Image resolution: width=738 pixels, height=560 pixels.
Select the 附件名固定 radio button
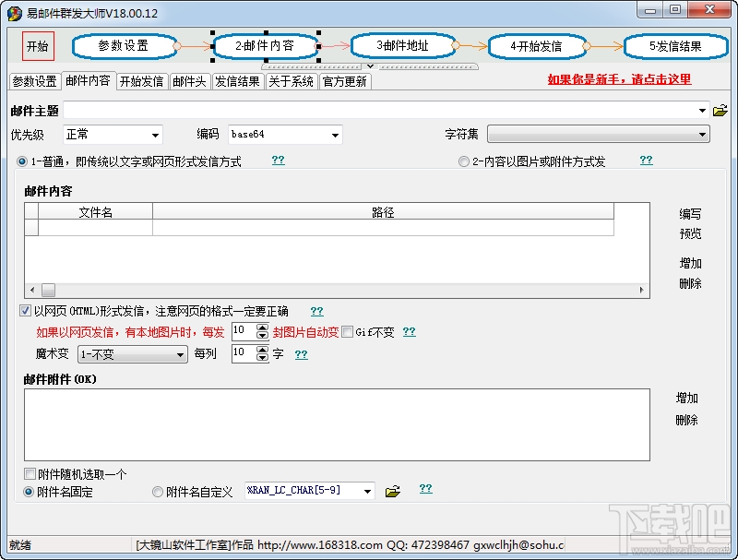(x=29, y=492)
